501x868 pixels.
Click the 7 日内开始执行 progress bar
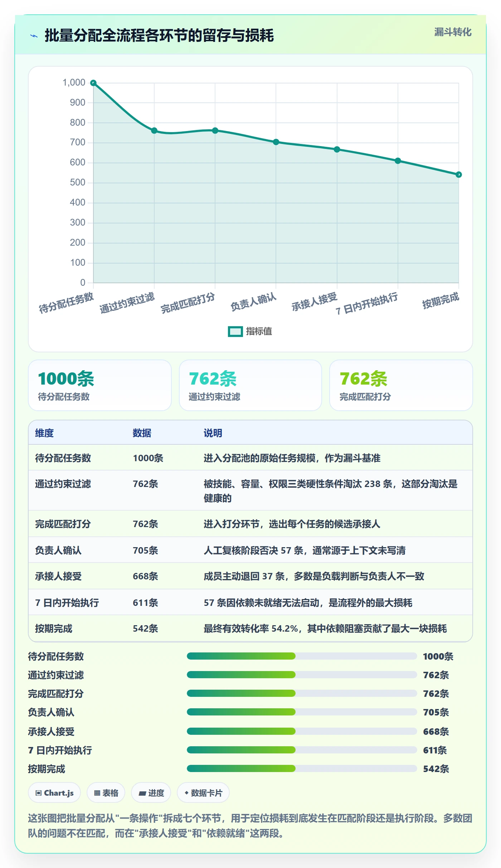302,750
